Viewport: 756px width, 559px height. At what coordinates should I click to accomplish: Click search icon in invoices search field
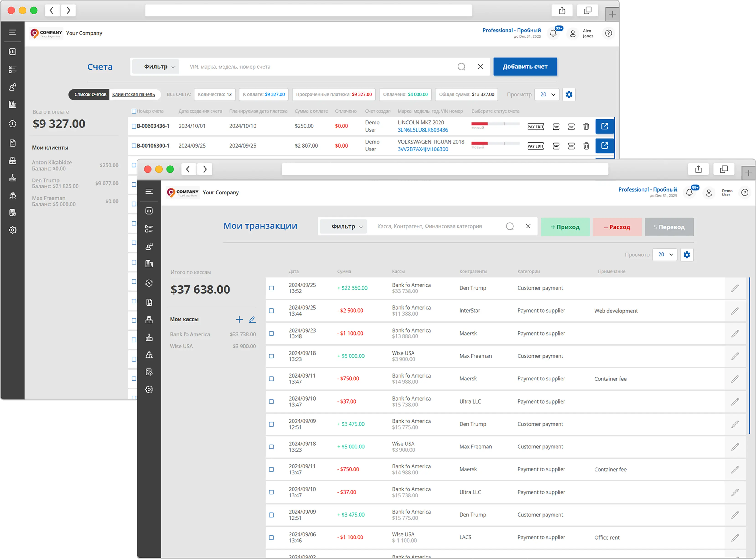coord(461,67)
